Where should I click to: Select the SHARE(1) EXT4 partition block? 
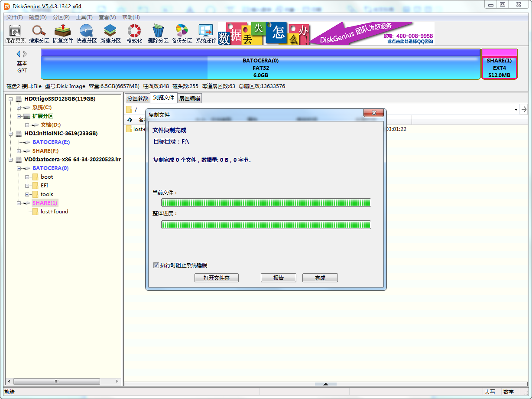[500, 64]
